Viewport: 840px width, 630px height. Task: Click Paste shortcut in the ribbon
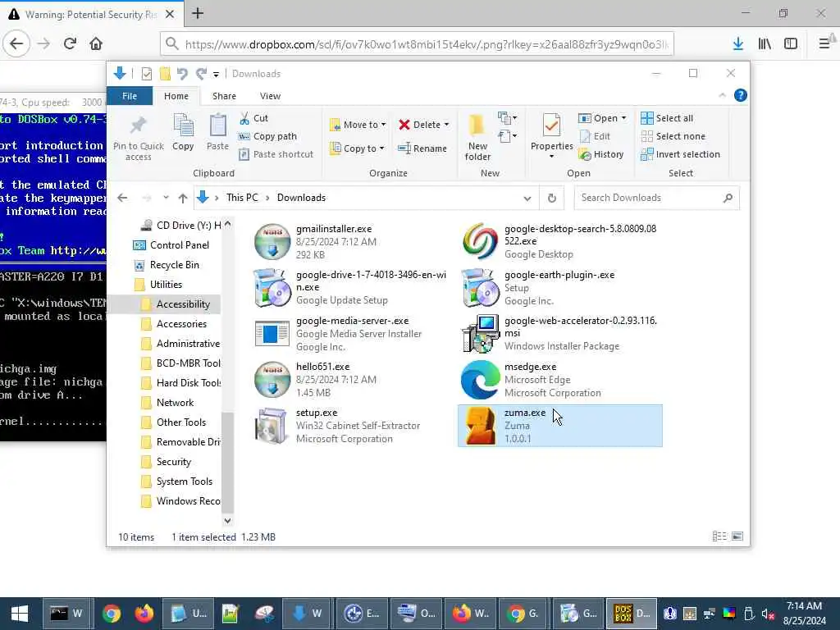tap(276, 154)
